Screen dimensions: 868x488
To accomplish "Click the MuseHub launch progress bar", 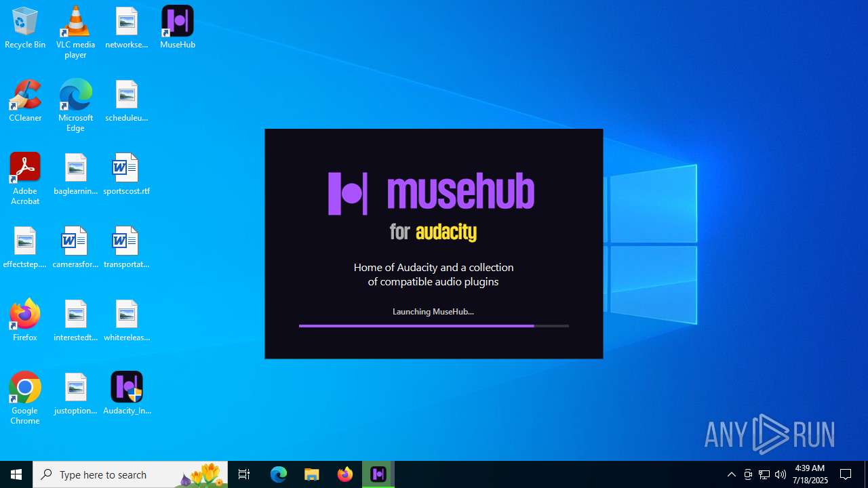I will click(433, 326).
